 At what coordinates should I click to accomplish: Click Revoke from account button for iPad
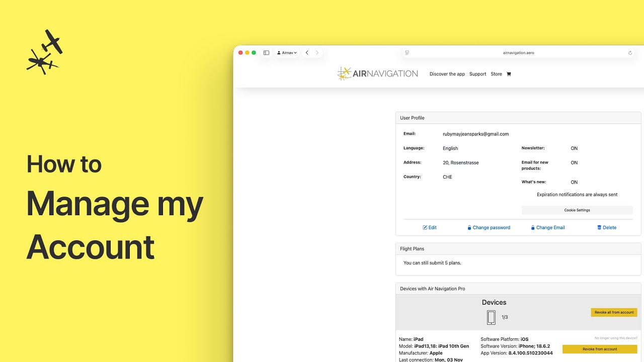pos(600,349)
